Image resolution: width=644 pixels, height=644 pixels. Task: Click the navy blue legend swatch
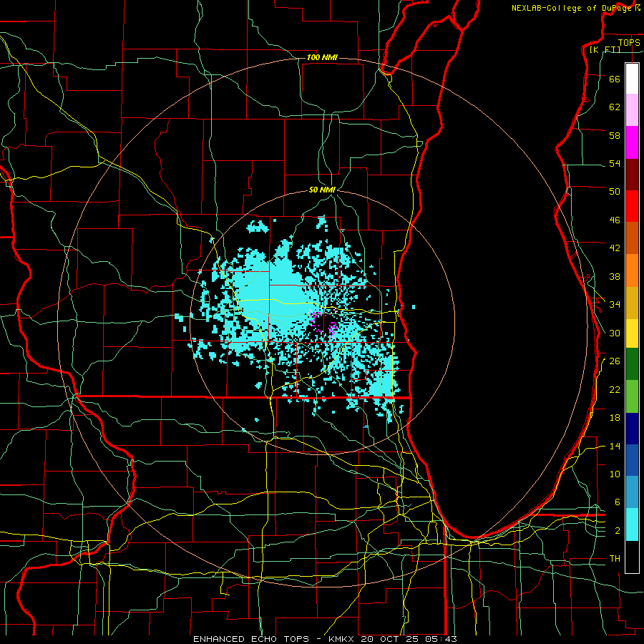coord(632,429)
